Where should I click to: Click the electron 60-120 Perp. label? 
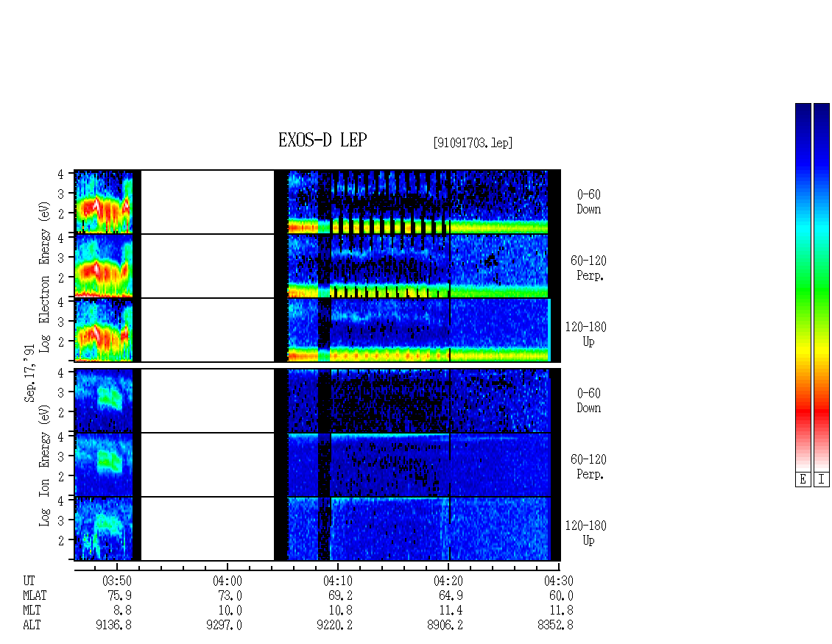[588, 268]
